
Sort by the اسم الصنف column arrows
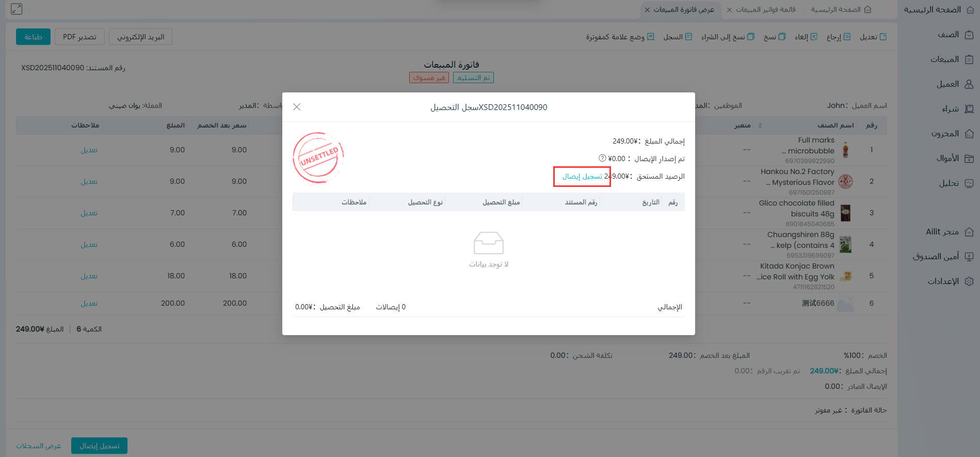(x=760, y=125)
